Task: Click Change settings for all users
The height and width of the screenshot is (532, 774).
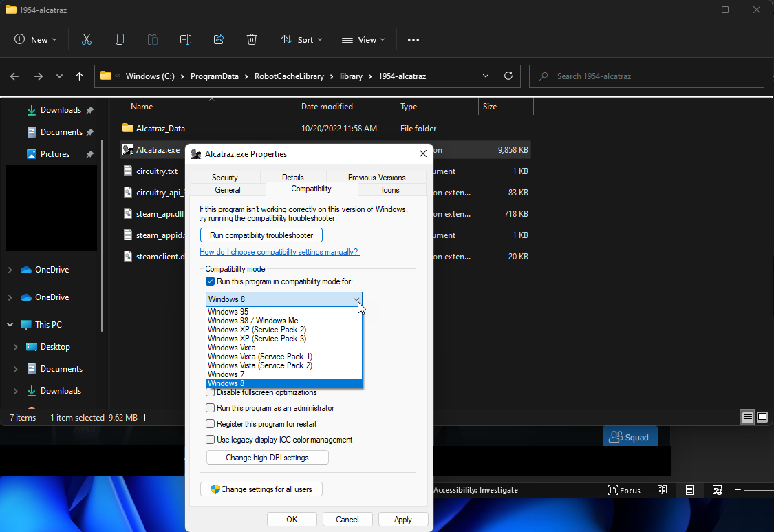Action: pyautogui.click(x=261, y=489)
